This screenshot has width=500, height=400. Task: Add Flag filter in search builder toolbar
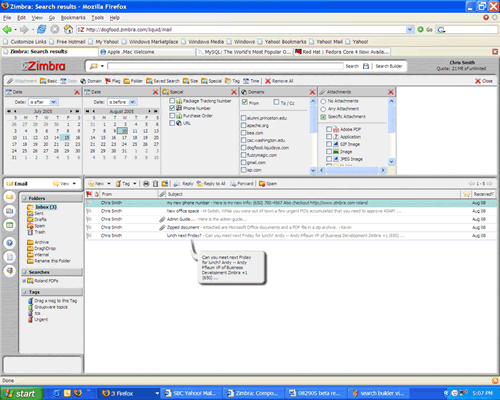(113, 81)
